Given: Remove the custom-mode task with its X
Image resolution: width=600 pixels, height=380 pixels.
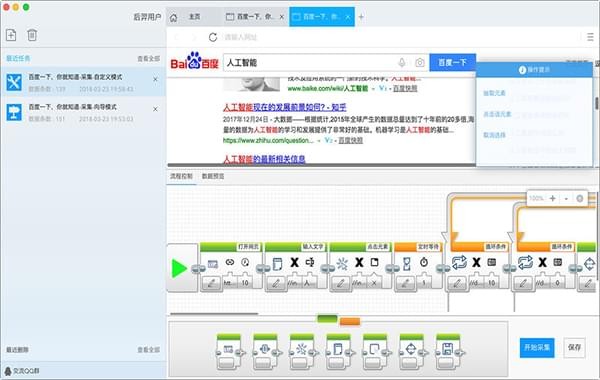Looking at the screenshot, I should click(155, 79).
